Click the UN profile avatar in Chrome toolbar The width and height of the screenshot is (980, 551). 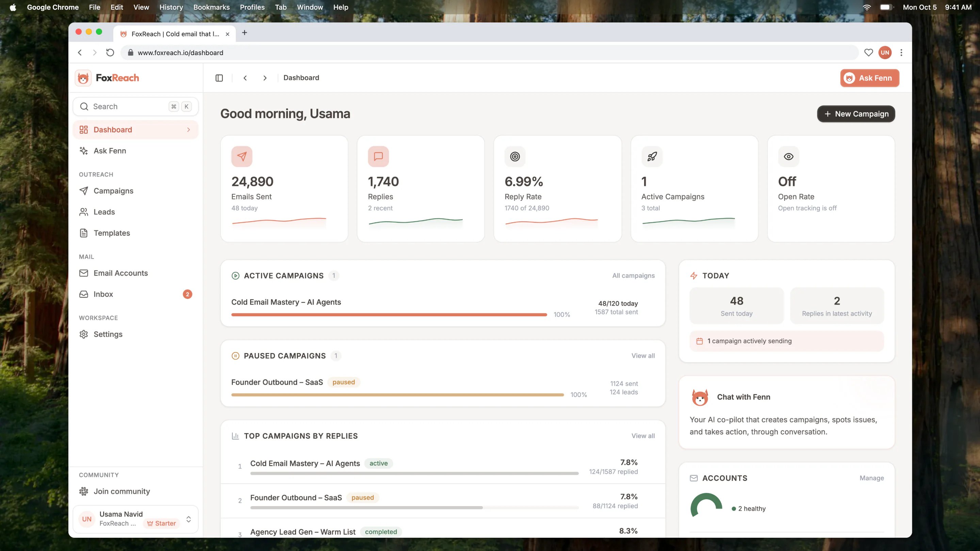tap(885, 52)
